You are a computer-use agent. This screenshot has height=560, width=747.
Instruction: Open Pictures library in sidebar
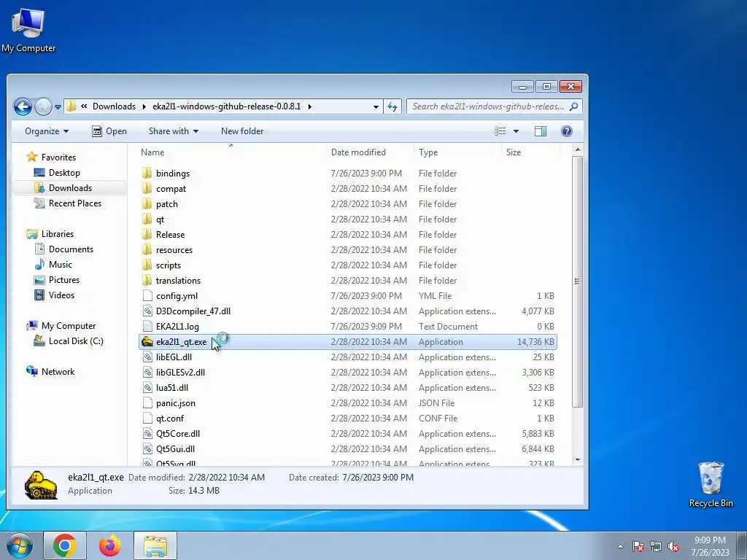pyautogui.click(x=64, y=279)
